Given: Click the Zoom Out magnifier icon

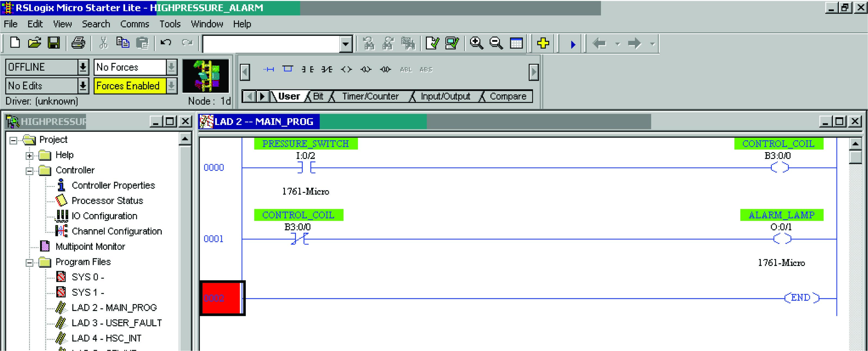Looking at the screenshot, I should coord(496,43).
